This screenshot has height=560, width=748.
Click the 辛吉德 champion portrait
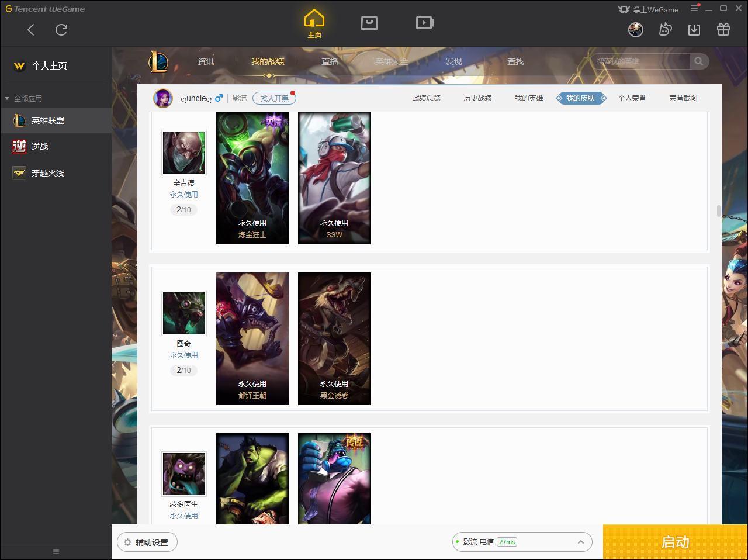click(184, 152)
